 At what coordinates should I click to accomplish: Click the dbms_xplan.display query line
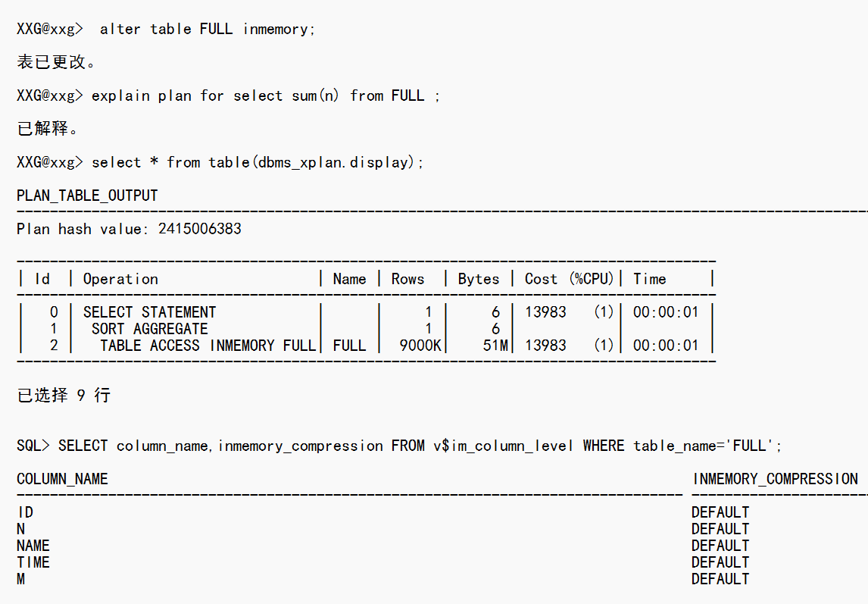(x=258, y=162)
